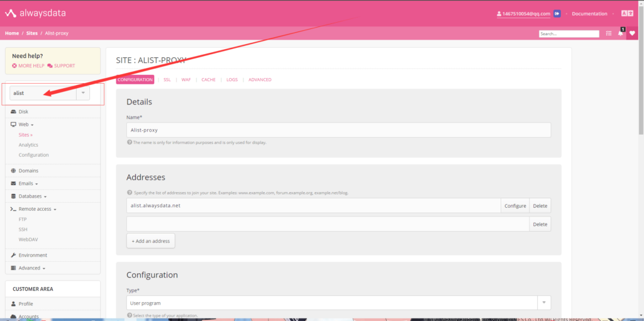The width and height of the screenshot is (644, 321).
Task: Click the Name field containing Alist-proxy
Action: [338, 130]
